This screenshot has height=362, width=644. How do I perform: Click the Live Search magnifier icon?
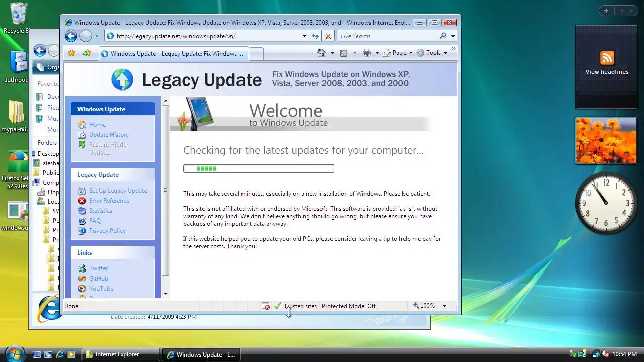tap(443, 36)
